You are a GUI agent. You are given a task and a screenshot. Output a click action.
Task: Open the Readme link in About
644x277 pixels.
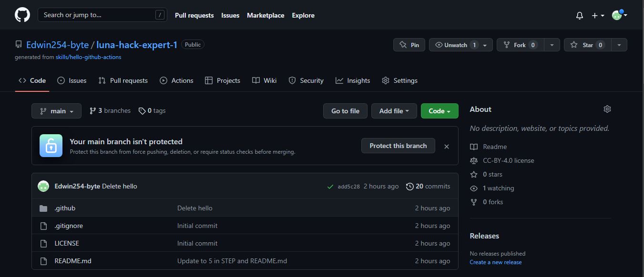pyautogui.click(x=489, y=147)
